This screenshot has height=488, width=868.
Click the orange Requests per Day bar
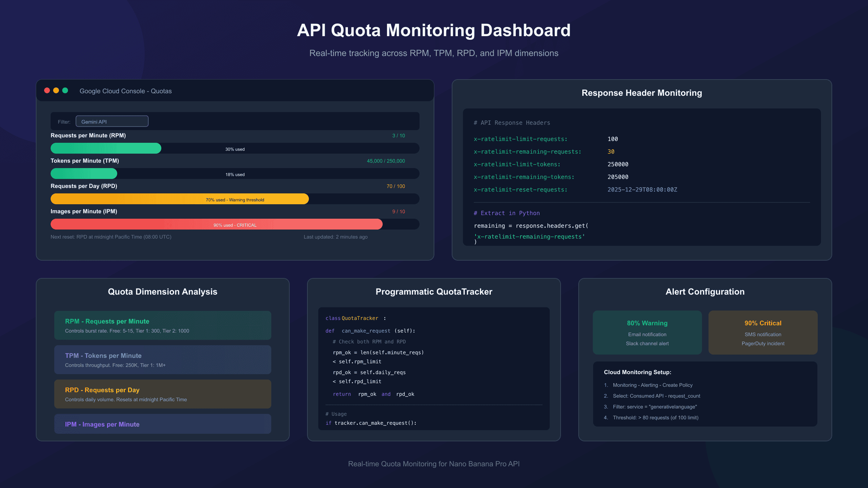[180, 199]
